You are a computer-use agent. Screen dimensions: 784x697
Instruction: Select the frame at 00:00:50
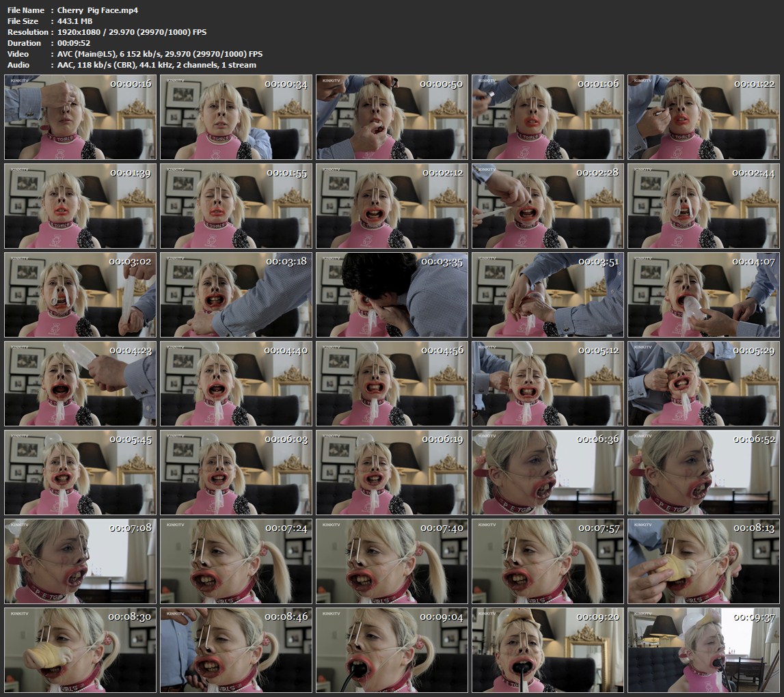point(392,117)
